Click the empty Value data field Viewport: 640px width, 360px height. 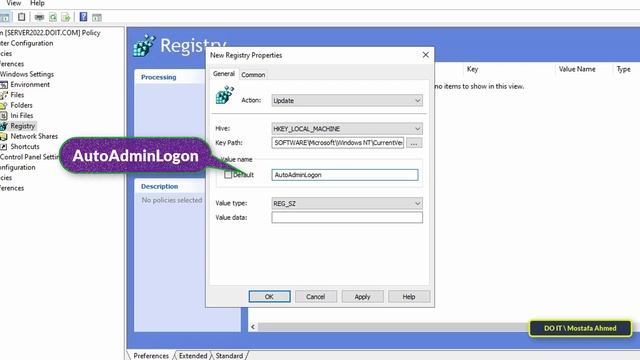coord(347,217)
